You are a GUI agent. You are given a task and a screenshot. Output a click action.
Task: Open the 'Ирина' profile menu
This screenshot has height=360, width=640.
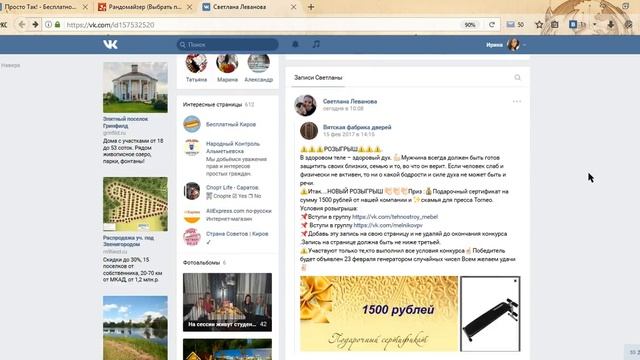[x=506, y=44]
